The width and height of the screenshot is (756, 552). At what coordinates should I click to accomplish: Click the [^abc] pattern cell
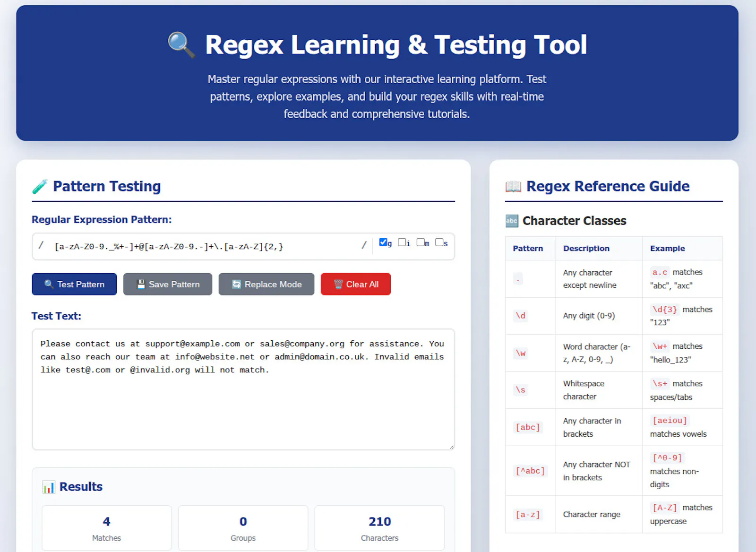(x=530, y=471)
